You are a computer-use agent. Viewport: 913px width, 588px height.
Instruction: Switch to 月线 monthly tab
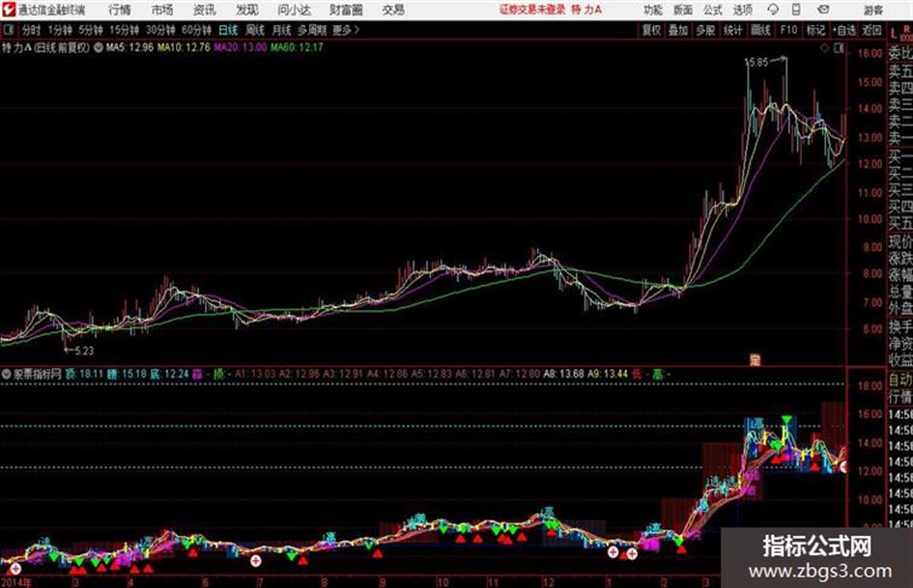(282, 30)
